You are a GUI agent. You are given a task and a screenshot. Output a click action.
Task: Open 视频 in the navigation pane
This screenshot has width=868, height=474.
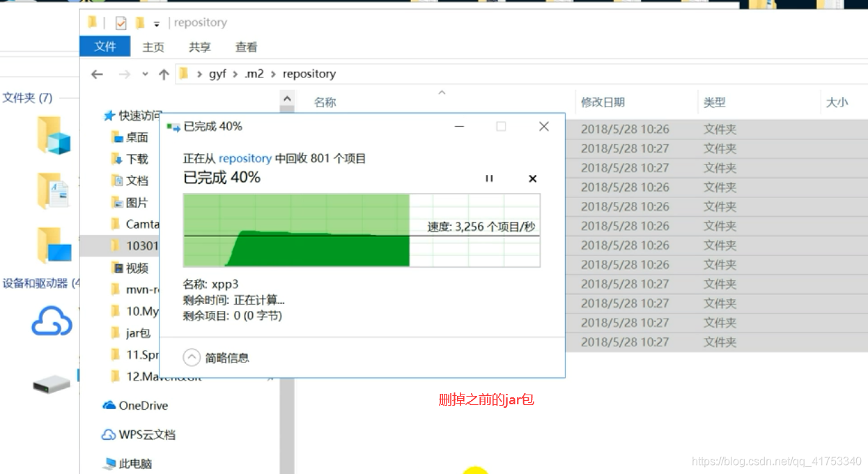pos(131,268)
